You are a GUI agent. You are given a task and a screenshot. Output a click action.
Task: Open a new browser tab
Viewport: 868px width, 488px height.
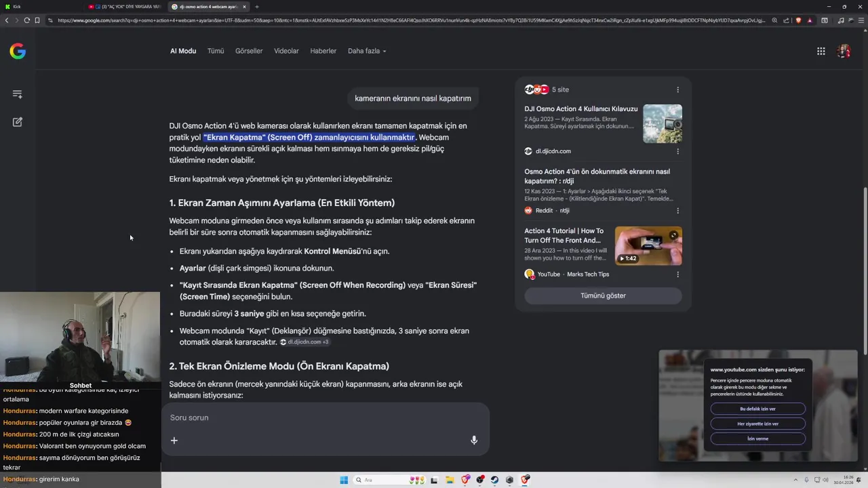257,7
